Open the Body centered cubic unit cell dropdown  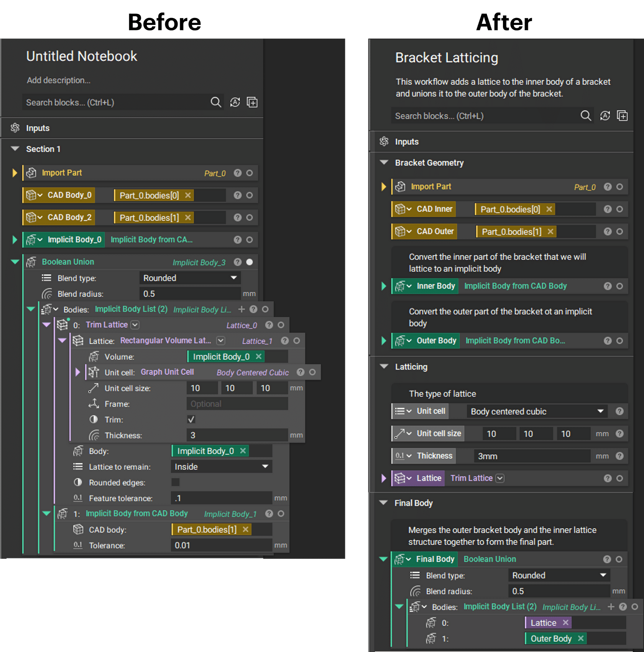pos(537,411)
